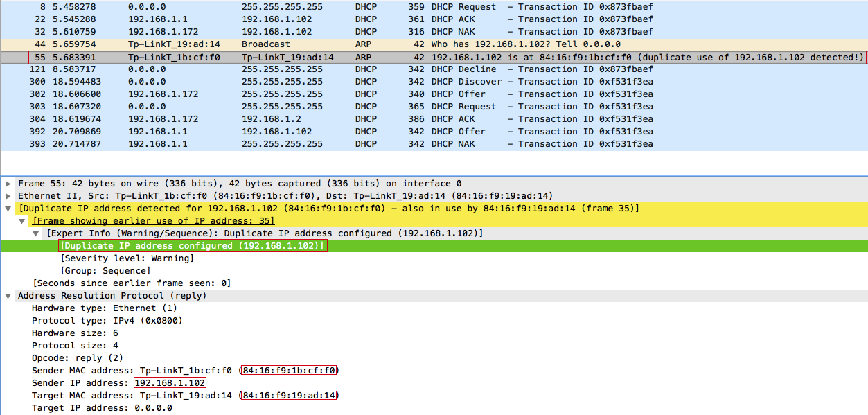Collapse the Expert Info warning subtree
This screenshot has height=415, width=868.
(x=37, y=233)
